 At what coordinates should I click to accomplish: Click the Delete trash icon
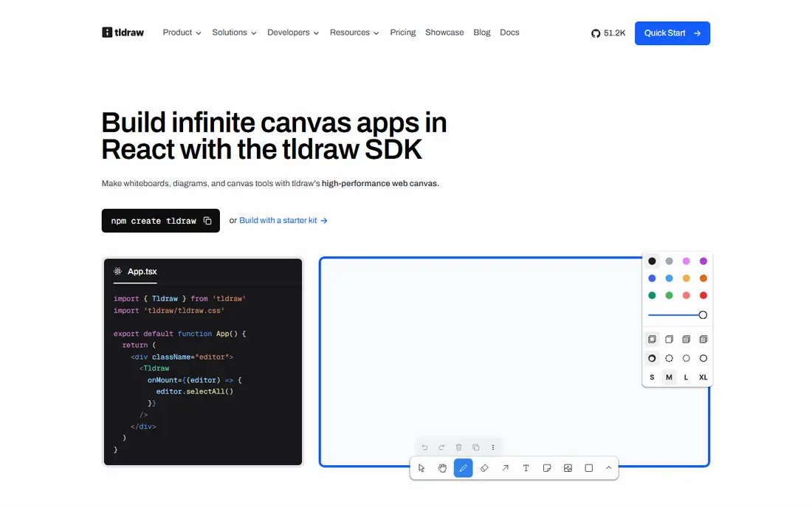point(459,447)
